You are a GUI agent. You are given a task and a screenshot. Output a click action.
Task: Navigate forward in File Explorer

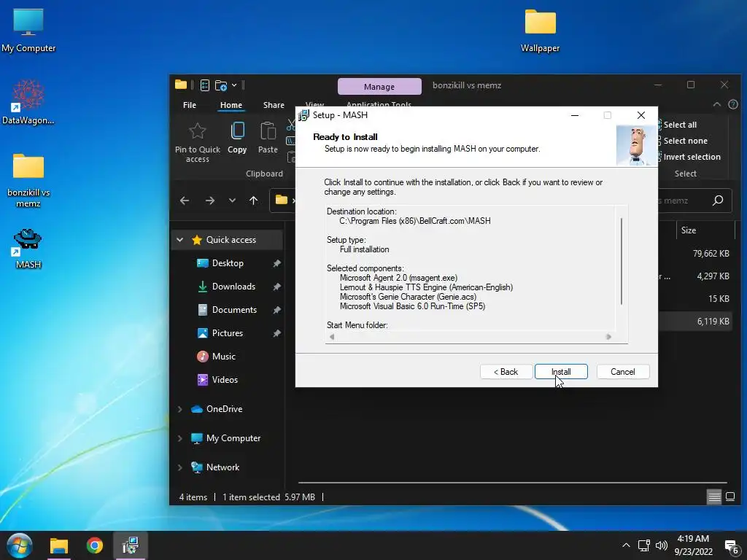pyautogui.click(x=210, y=201)
